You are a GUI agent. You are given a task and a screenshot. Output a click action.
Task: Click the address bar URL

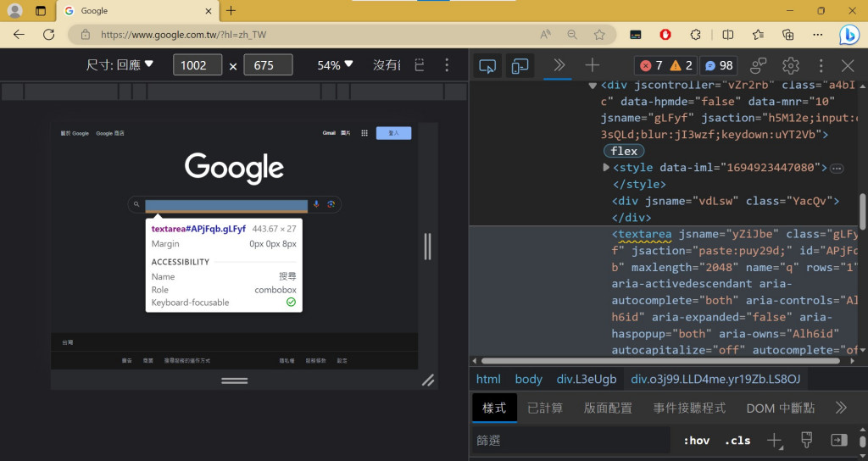click(183, 34)
